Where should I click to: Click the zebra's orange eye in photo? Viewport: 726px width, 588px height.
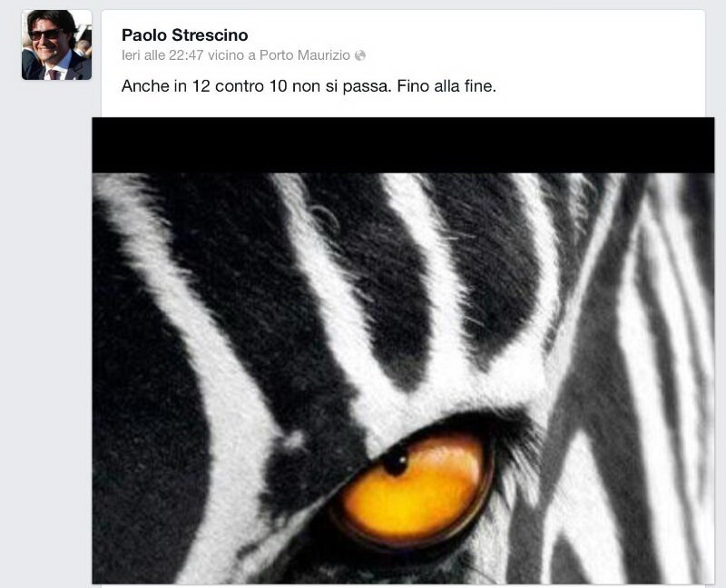tap(413, 485)
